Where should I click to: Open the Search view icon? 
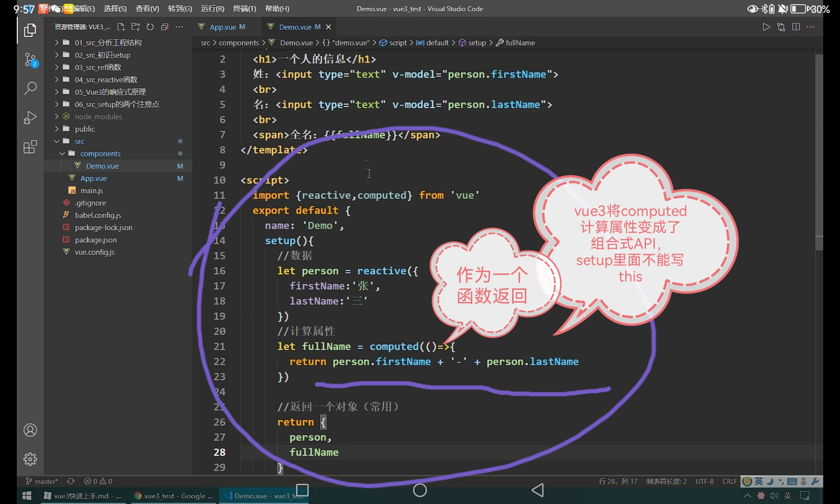coord(30,88)
